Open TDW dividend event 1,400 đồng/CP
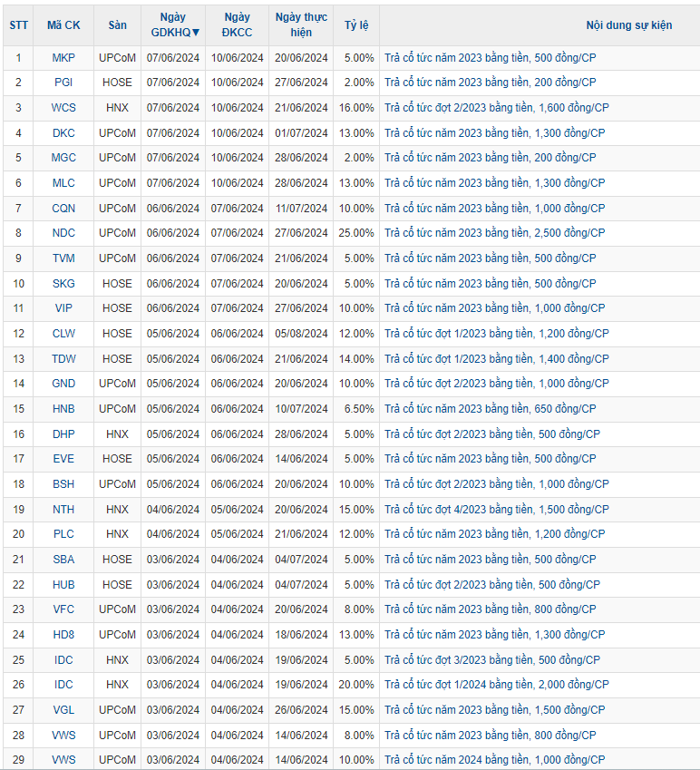 point(496,359)
